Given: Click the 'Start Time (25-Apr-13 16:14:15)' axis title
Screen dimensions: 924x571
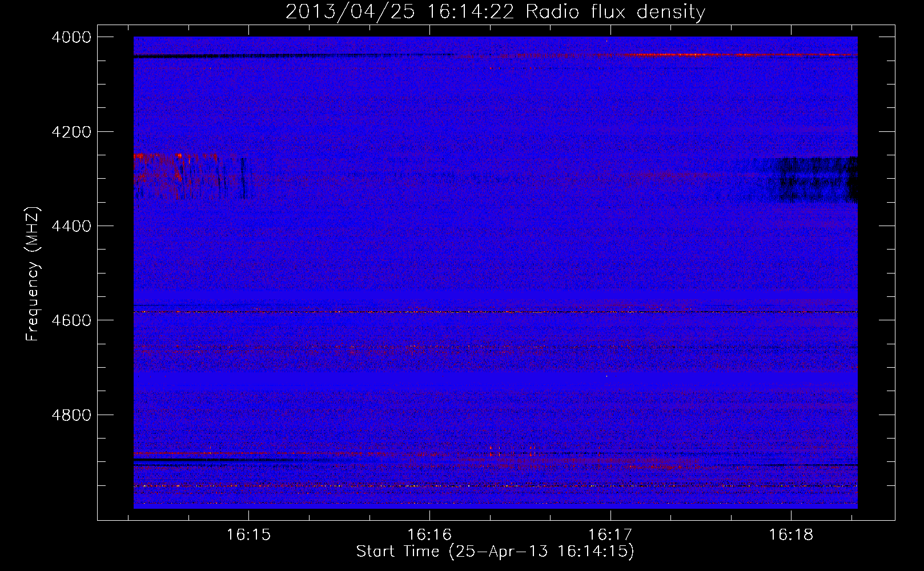Looking at the screenshot, I should 495,552.
